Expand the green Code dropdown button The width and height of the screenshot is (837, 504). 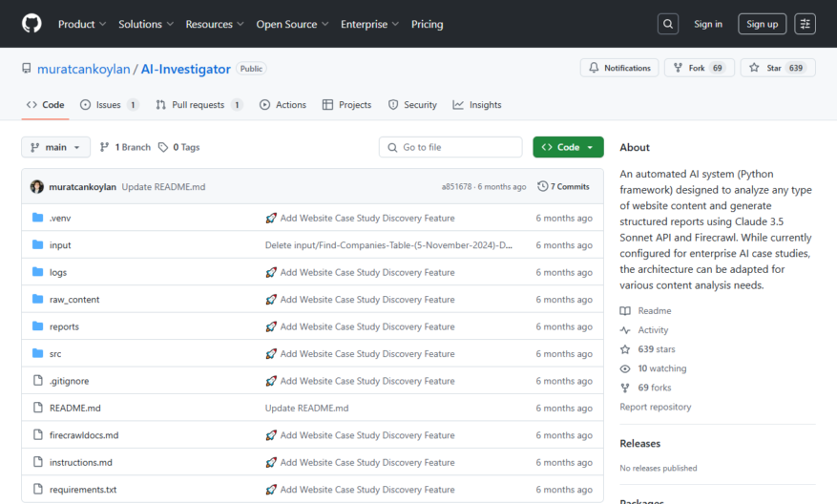tap(568, 147)
